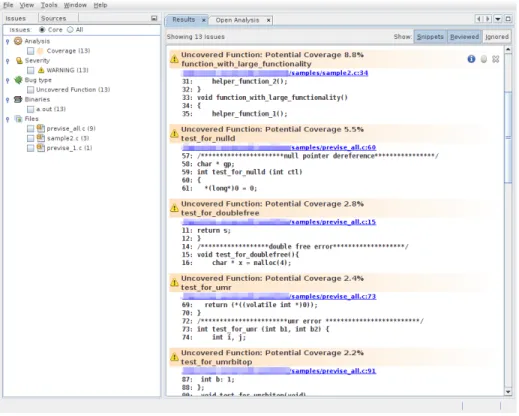The height and width of the screenshot is (416, 519).
Task: Collapse the Files tree node
Action: (8, 119)
